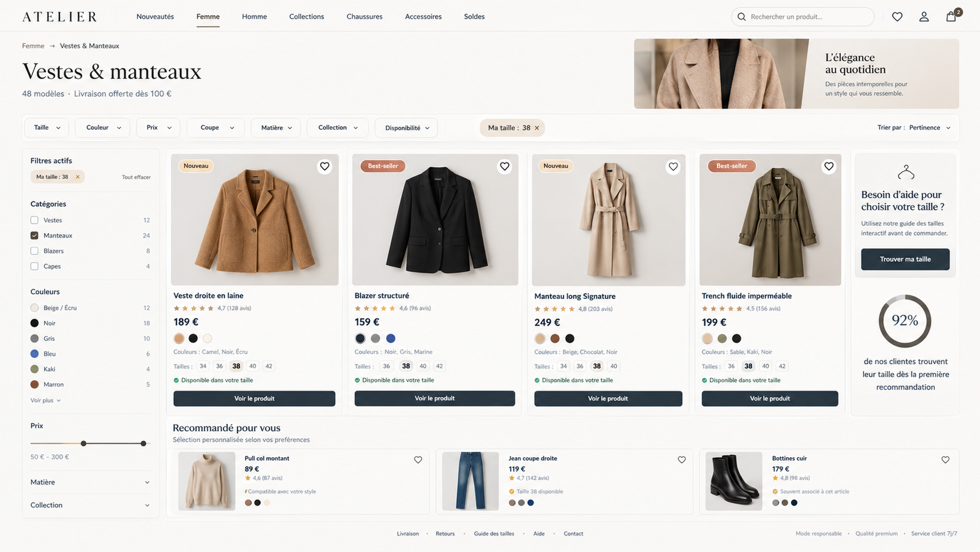Select the Bleu color filter

tap(34, 354)
